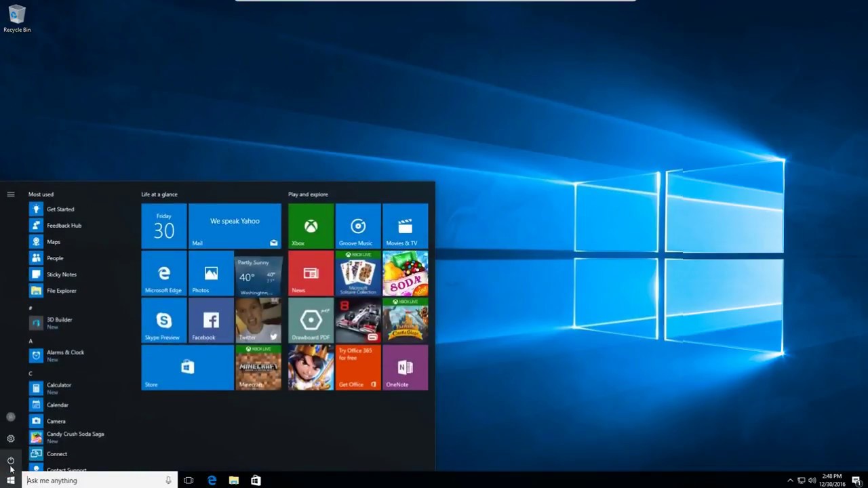Image resolution: width=868 pixels, height=488 pixels.
Task: Select the Recycle Bin desktop icon
Action: coord(17,19)
